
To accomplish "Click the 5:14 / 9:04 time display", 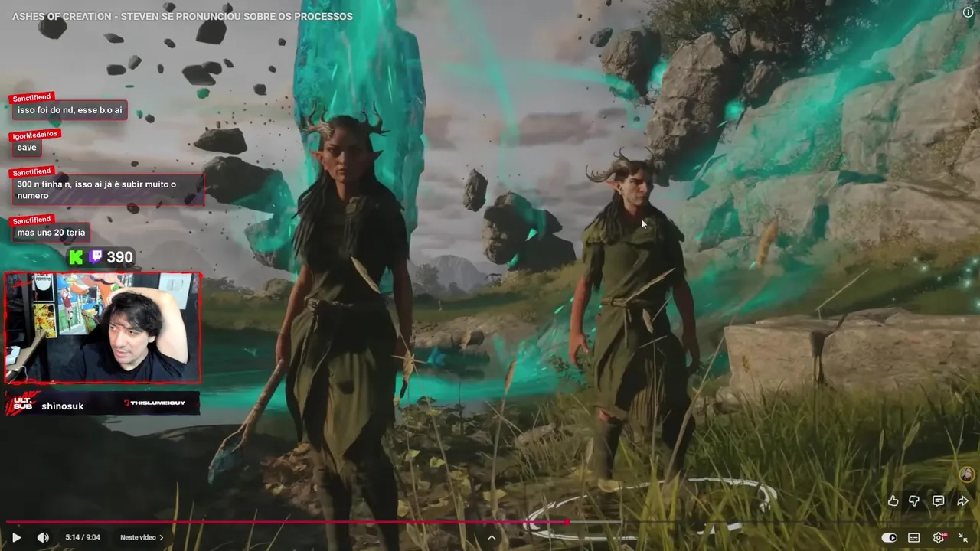I will 83,537.
